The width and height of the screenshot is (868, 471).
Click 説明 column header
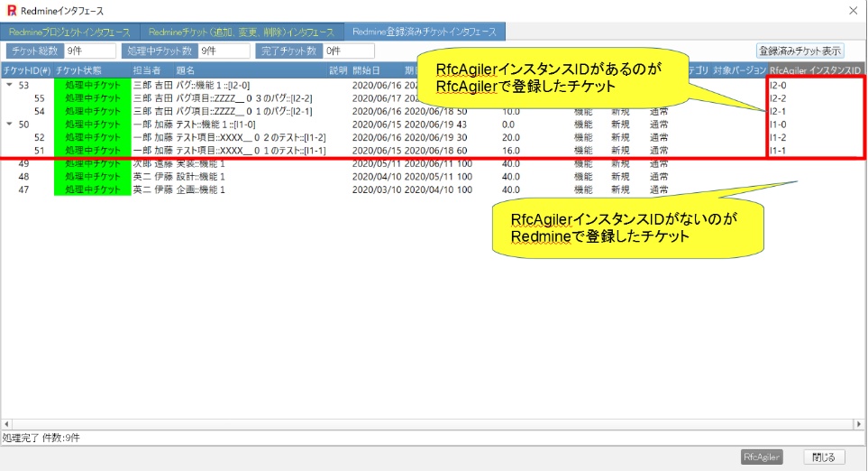pyautogui.click(x=338, y=70)
